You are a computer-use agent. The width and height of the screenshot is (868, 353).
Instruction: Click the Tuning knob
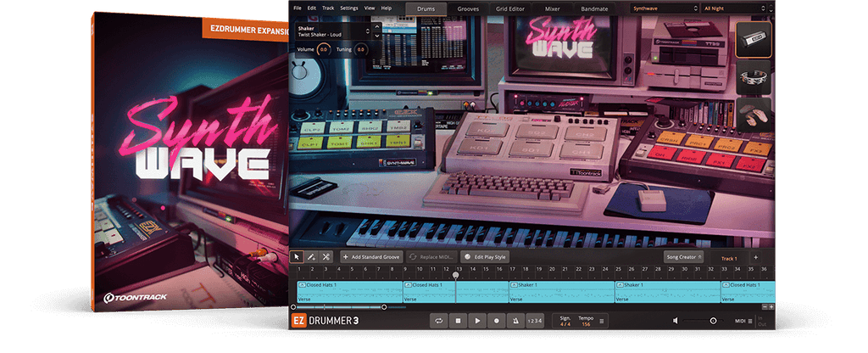click(360, 50)
